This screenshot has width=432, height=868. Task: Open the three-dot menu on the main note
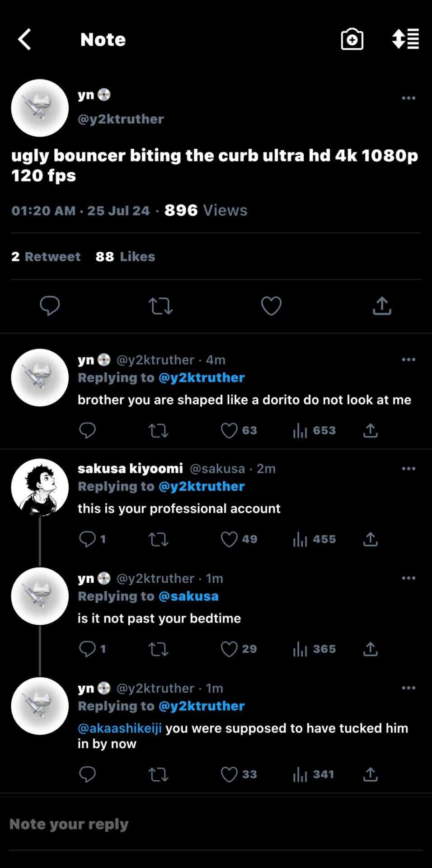[409, 98]
